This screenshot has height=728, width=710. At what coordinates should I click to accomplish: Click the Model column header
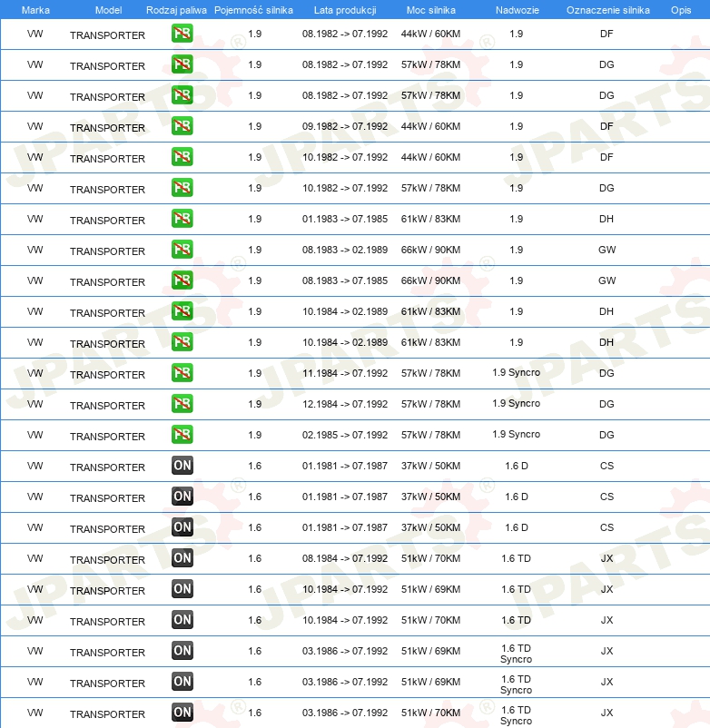[108, 10]
